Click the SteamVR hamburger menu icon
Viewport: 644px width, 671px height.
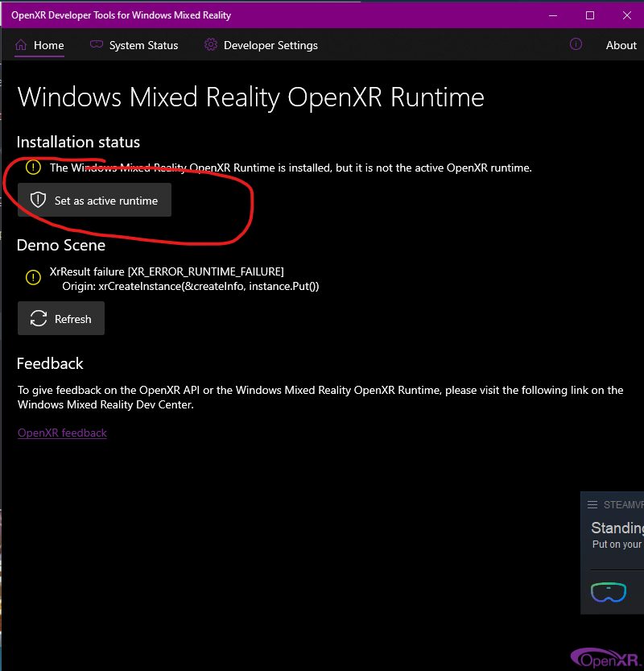tap(592, 505)
